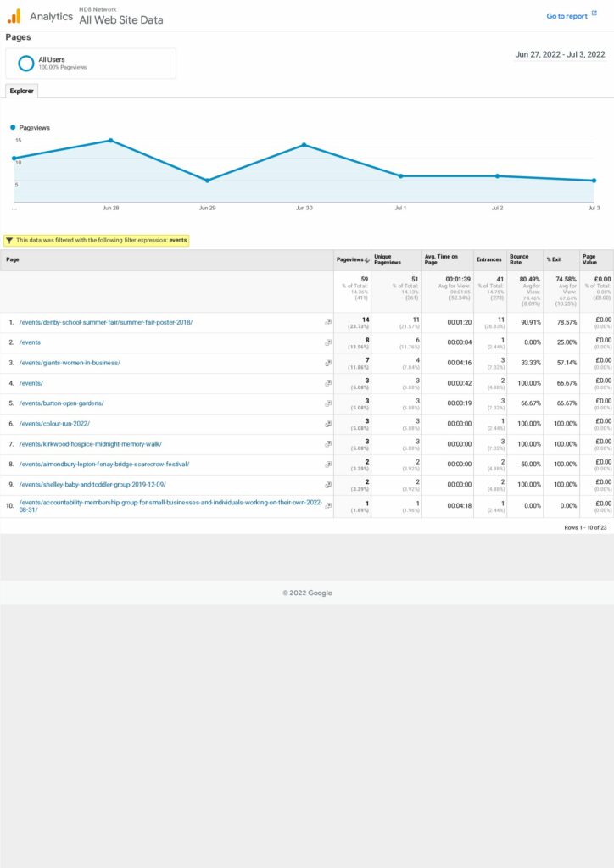The image size is (614, 868).
Task: Click the Jun 27, 2022 - Jul 3, 2022 date range
Action: [560, 54]
